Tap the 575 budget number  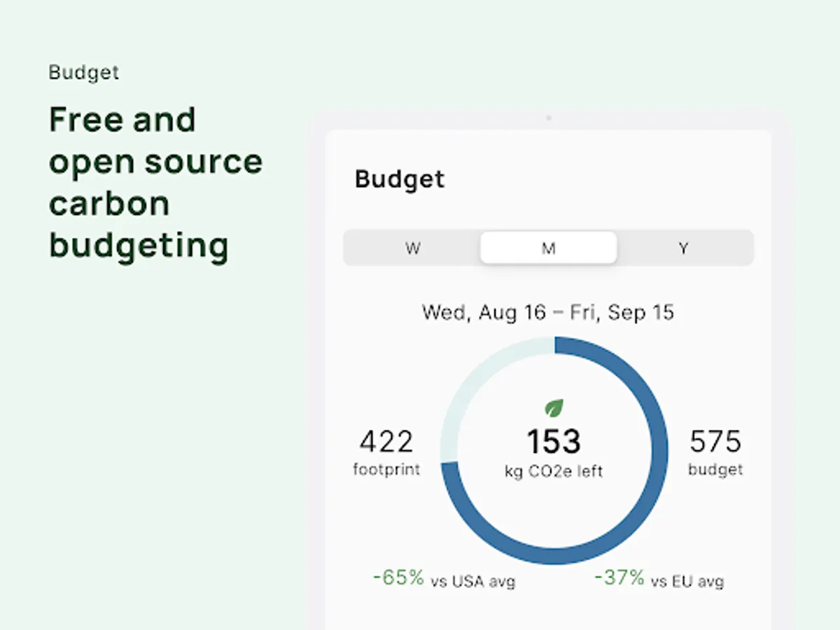click(x=715, y=442)
